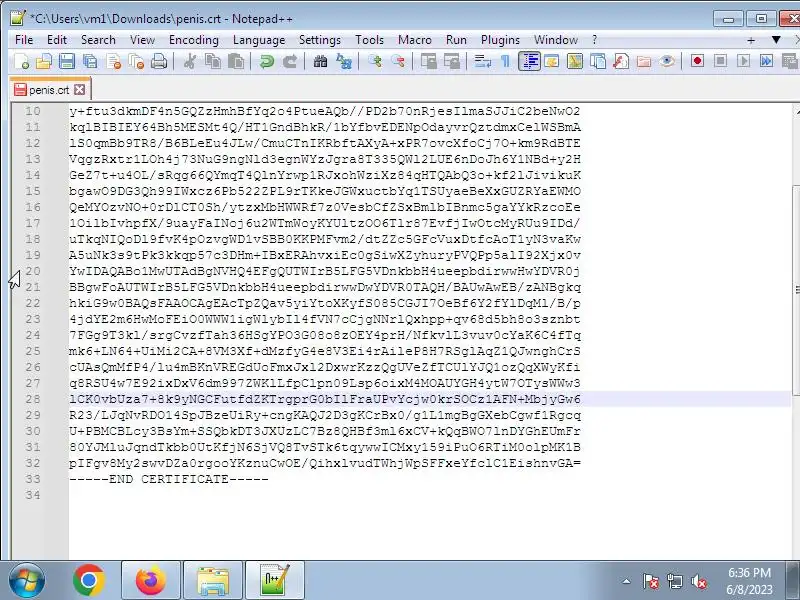The width and height of the screenshot is (800, 600).
Task: Open Folder as Workspace icon
Action: (x=644, y=62)
